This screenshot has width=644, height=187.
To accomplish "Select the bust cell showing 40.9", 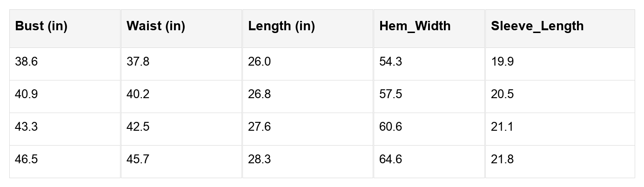I will point(27,94).
